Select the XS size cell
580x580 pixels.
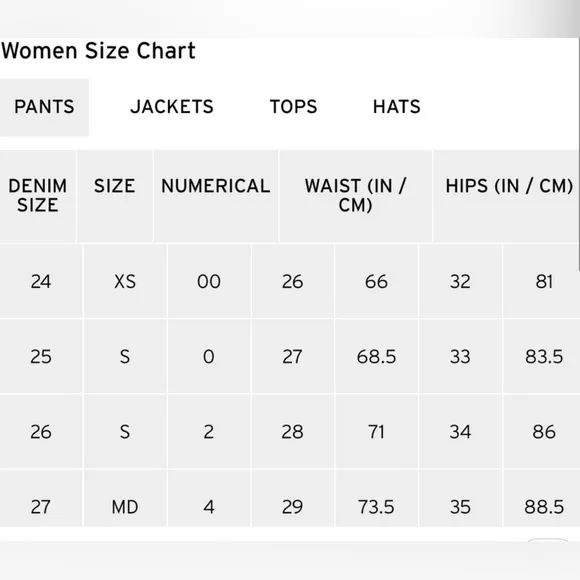125,281
